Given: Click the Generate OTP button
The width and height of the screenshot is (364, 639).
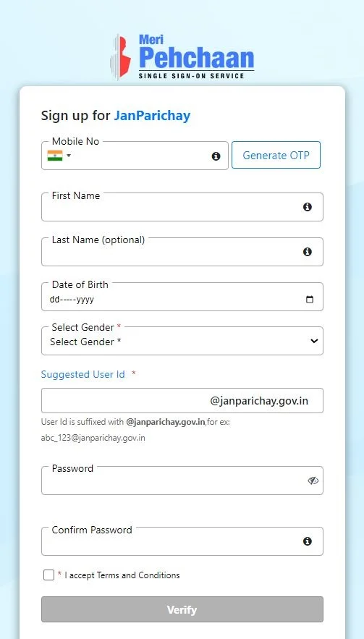Looking at the screenshot, I should pyautogui.click(x=276, y=155).
